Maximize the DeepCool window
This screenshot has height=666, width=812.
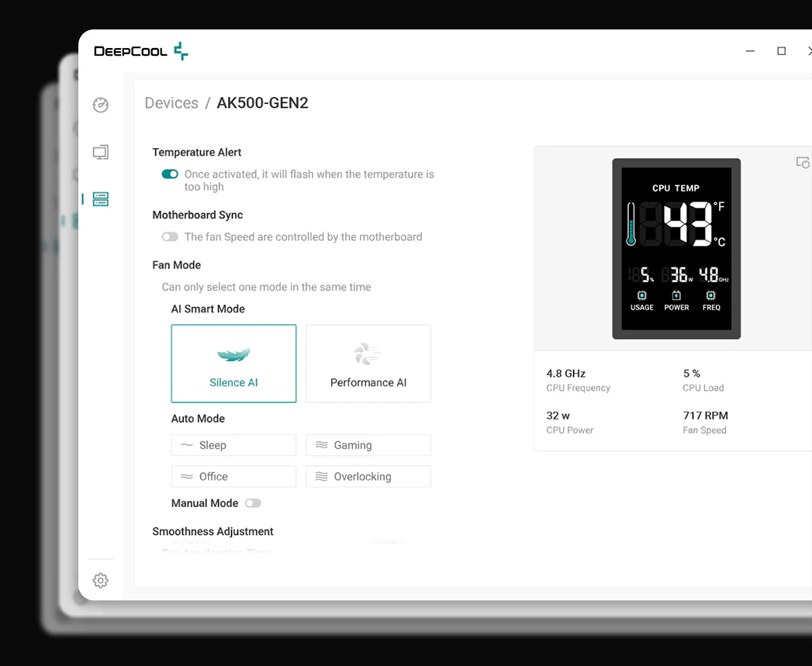tap(781, 51)
